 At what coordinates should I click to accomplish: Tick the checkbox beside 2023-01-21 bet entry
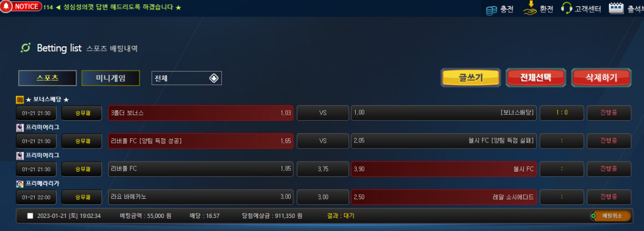tap(30, 216)
